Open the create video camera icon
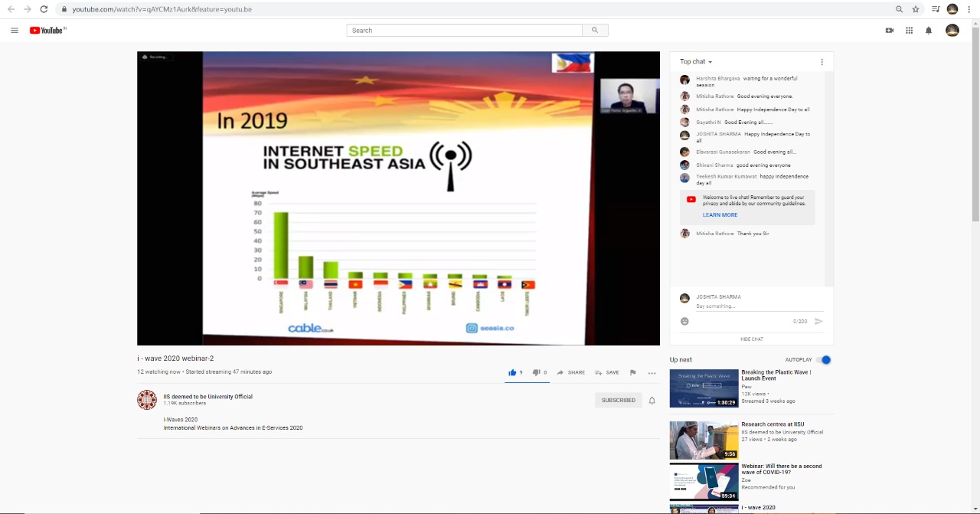This screenshot has width=980, height=514. (890, 31)
